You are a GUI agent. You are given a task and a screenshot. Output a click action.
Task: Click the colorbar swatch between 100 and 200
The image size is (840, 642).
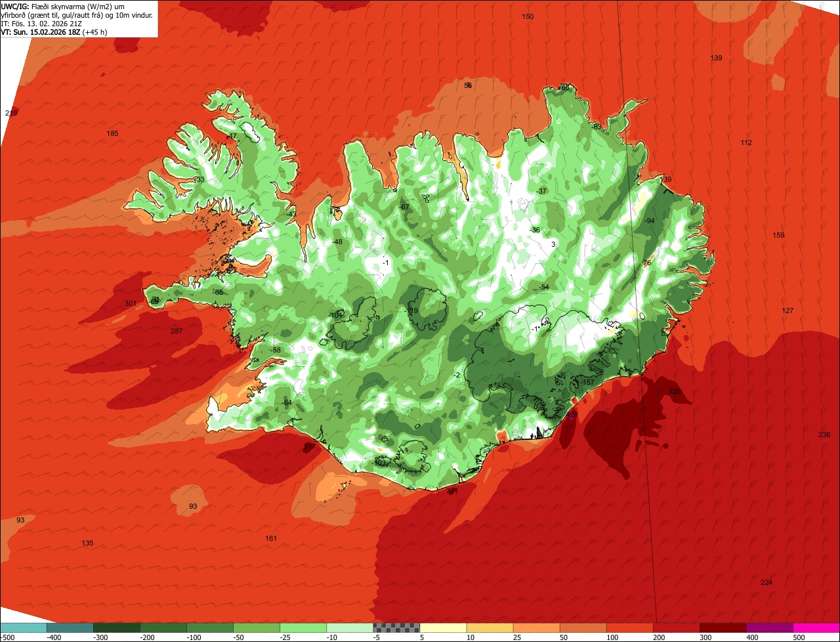click(630, 628)
